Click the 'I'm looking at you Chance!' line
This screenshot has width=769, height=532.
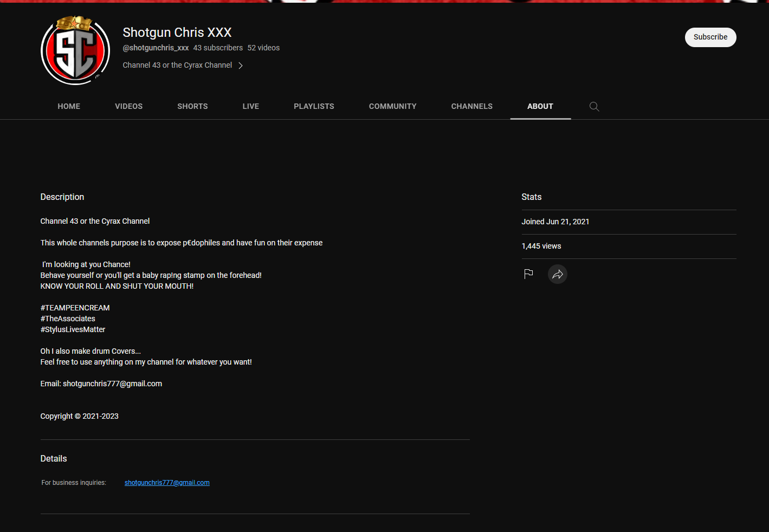86,264
